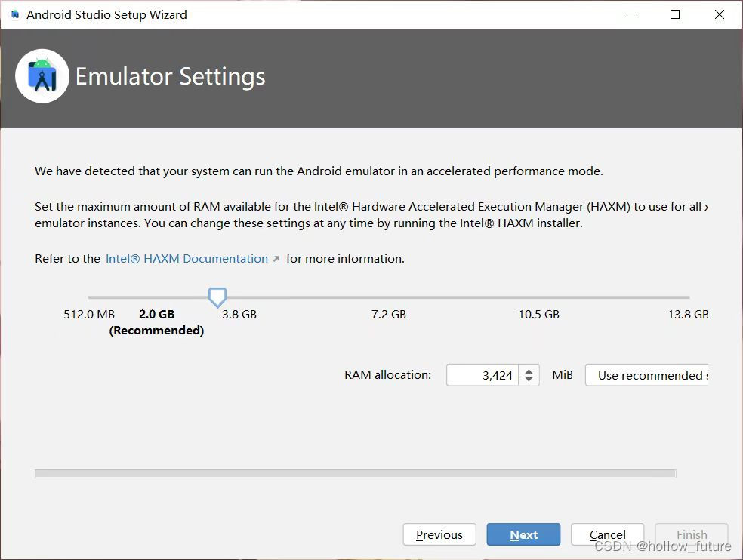The image size is (743, 560).
Task: Minimize the Setup Wizard window
Action: 630,14
